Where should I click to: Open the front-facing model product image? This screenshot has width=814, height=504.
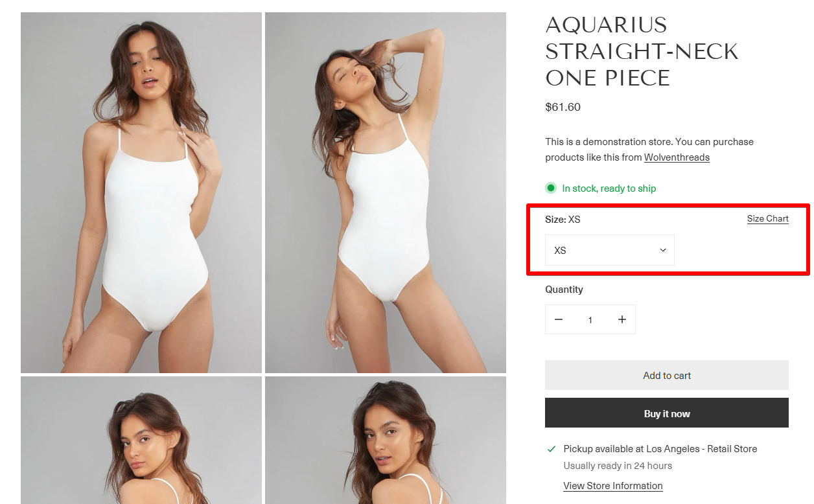[141, 192]
